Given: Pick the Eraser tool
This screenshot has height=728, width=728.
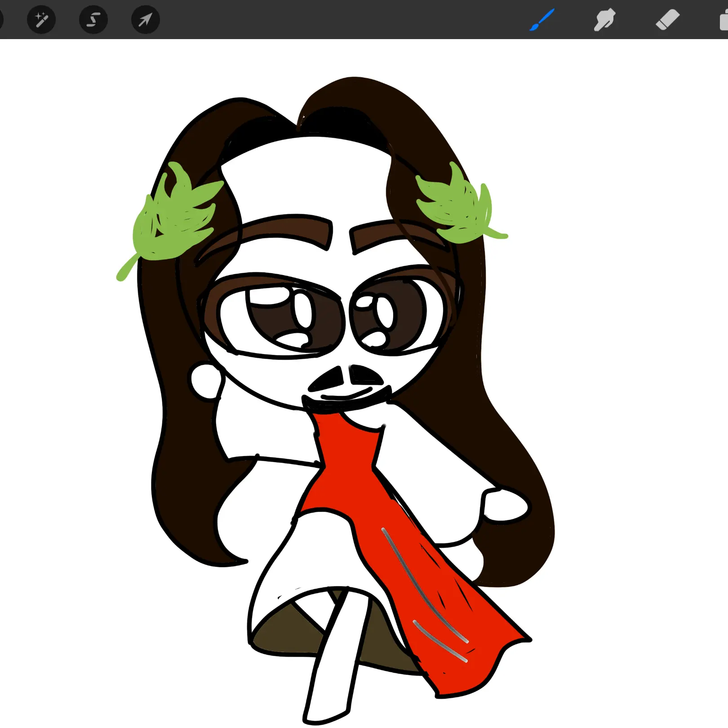Looking at the screenshot, I should click(x=667, y=20).
